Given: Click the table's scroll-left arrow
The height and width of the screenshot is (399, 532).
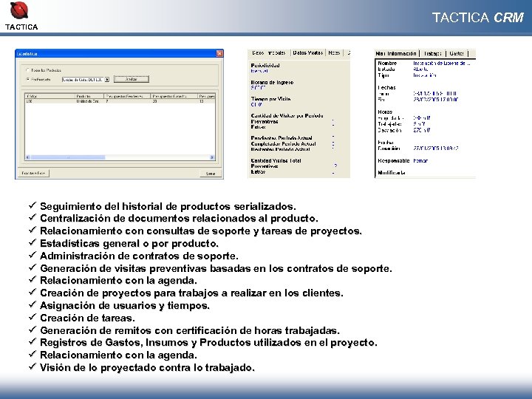Looking at the screenshot, I should click(28, 157).
